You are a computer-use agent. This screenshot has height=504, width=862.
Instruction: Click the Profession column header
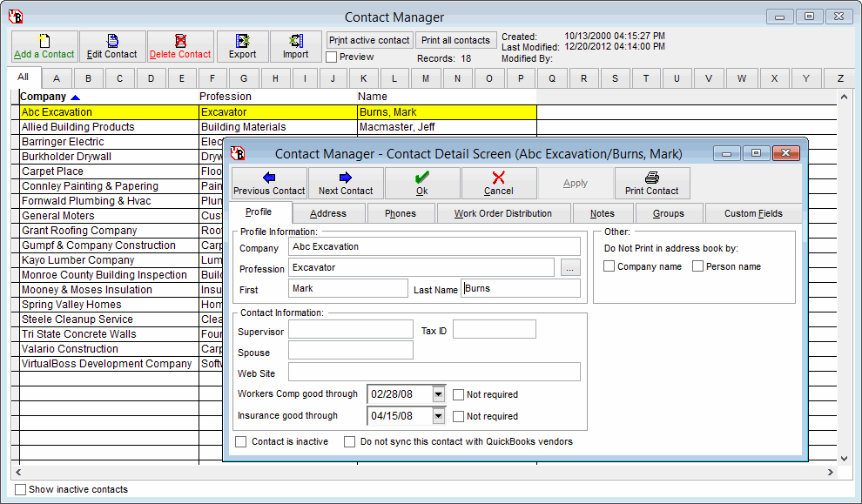click(278, 97)
